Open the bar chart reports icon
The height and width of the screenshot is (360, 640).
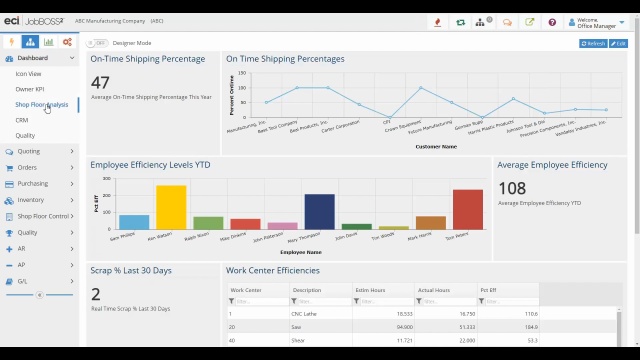pyautogui.click(x=49, y=42)
